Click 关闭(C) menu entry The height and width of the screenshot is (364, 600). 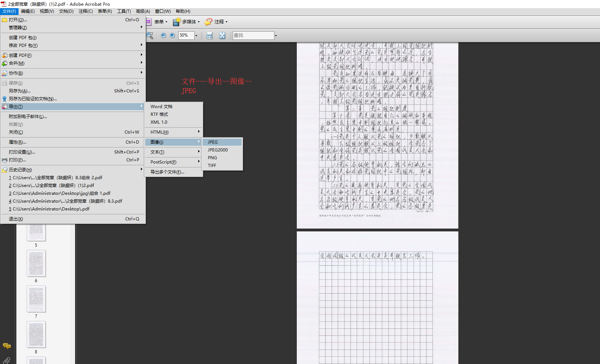(73, 132)
